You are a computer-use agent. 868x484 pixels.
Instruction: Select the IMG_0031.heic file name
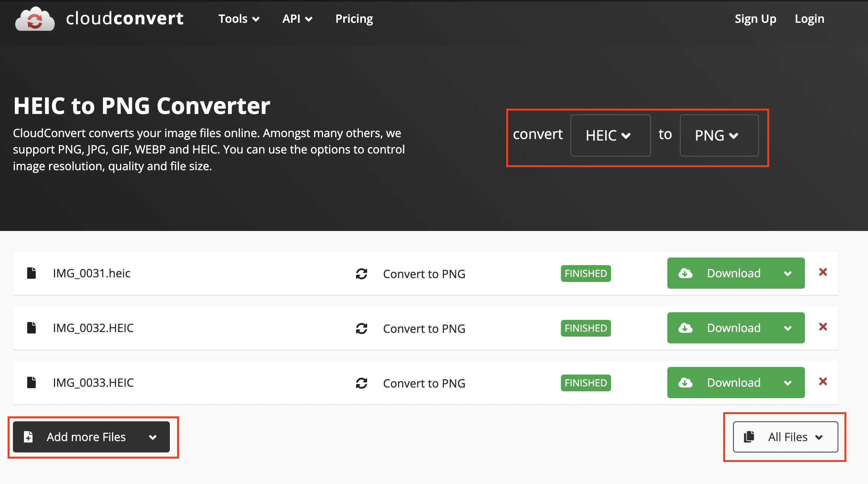tap(92, 273)
